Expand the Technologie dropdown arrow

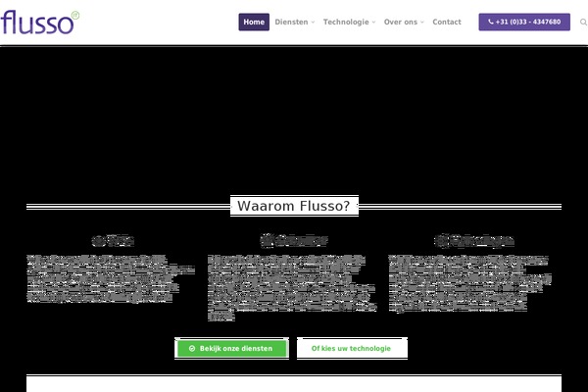point(373,23)
